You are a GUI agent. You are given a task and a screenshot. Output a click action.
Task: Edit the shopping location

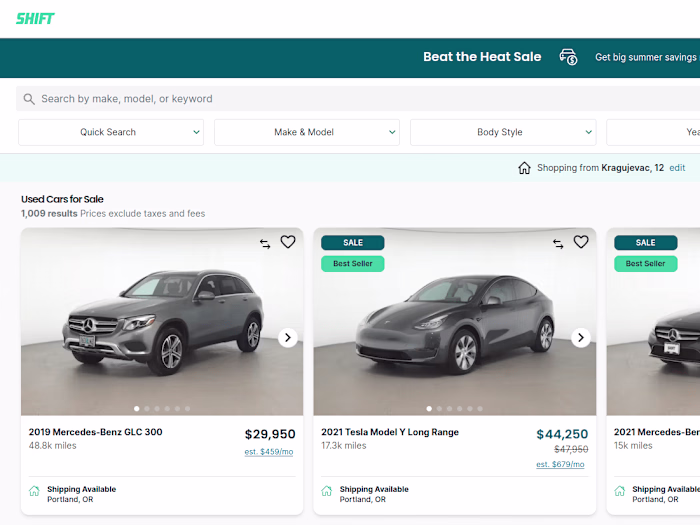click(678, 168)
